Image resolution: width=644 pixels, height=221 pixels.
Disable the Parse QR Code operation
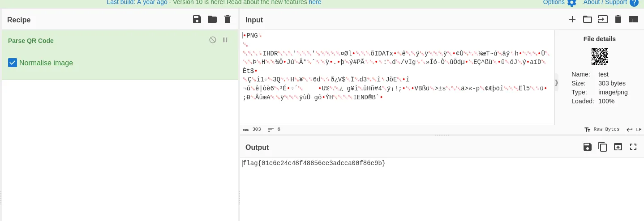213,40
